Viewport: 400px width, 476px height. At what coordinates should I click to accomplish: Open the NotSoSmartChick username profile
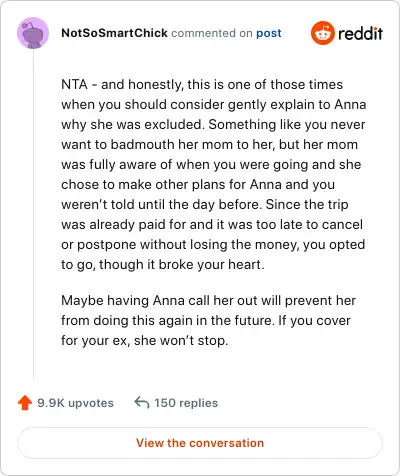[x=114, y=33]
